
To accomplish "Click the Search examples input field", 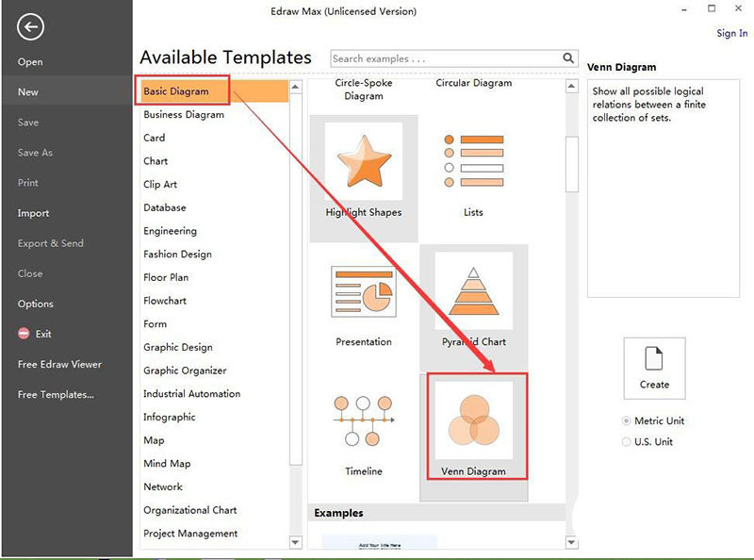I will click(445, 58).
